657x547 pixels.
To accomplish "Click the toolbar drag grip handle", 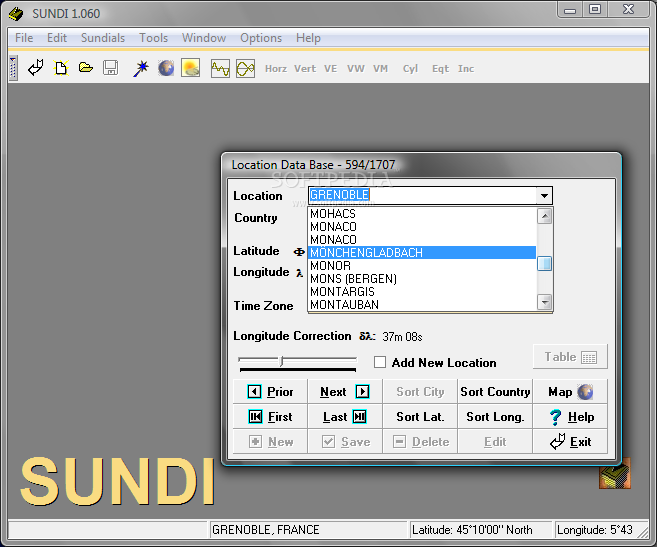I will pos(13,68).
